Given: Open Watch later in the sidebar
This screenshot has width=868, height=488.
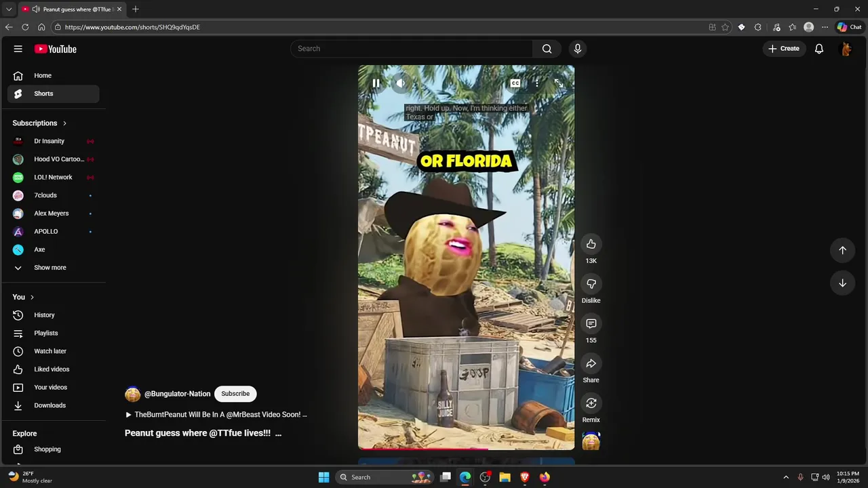Looking at the screenshot, I should point(54,351).
